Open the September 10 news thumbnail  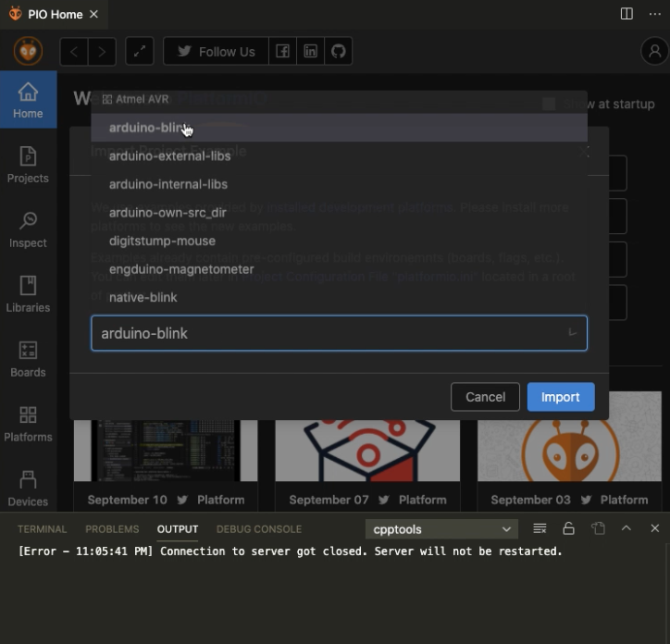166,451
